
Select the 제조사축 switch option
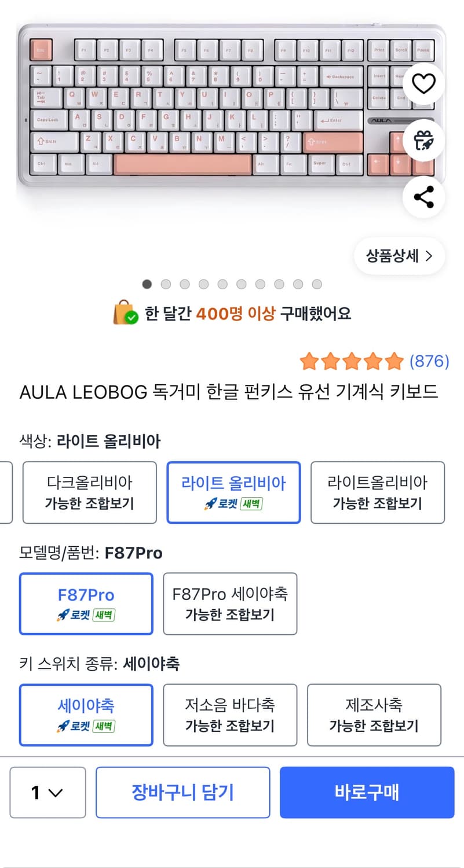374,715
